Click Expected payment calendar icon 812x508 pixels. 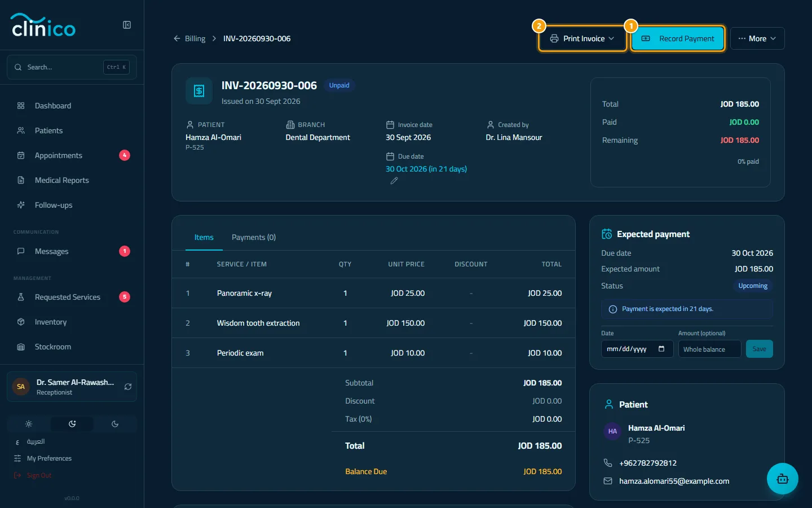pyautogui.click(x=607, y=234)
